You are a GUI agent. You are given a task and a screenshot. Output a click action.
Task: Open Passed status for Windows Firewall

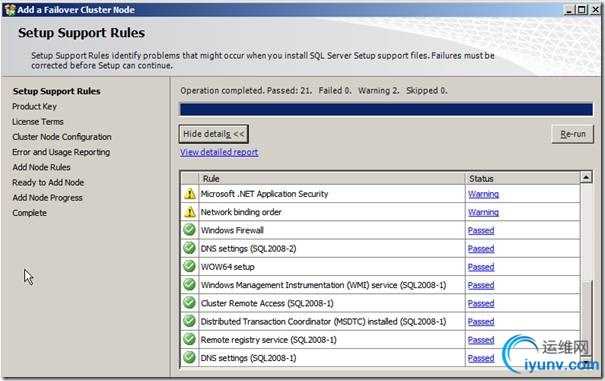481,230
